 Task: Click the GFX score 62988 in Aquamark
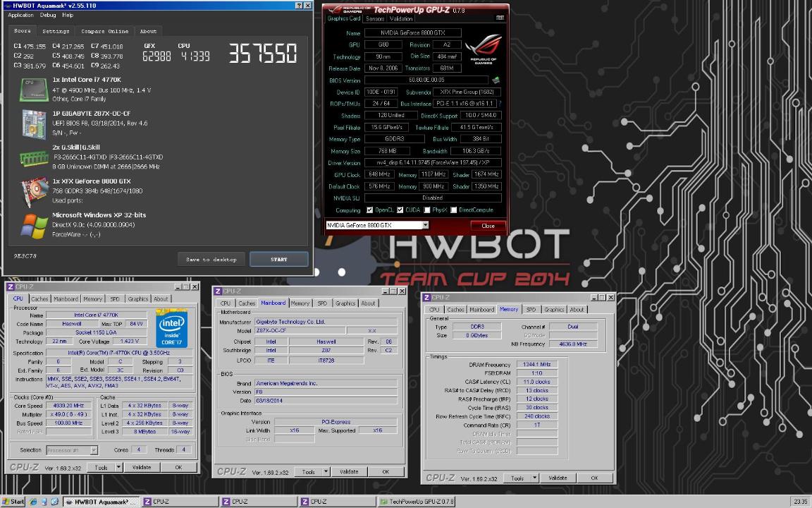156,56
